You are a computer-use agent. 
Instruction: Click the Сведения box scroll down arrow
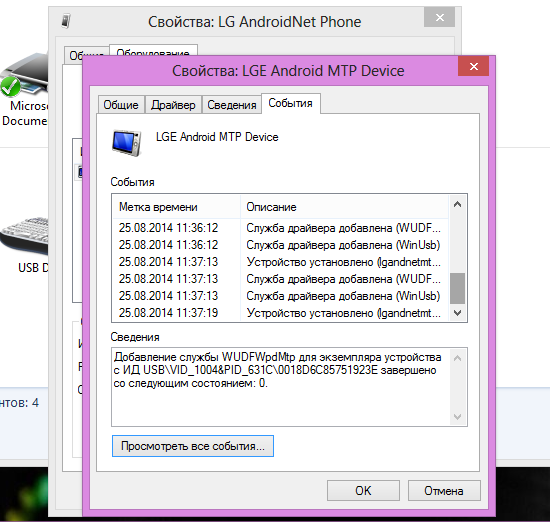coord(457,416)
